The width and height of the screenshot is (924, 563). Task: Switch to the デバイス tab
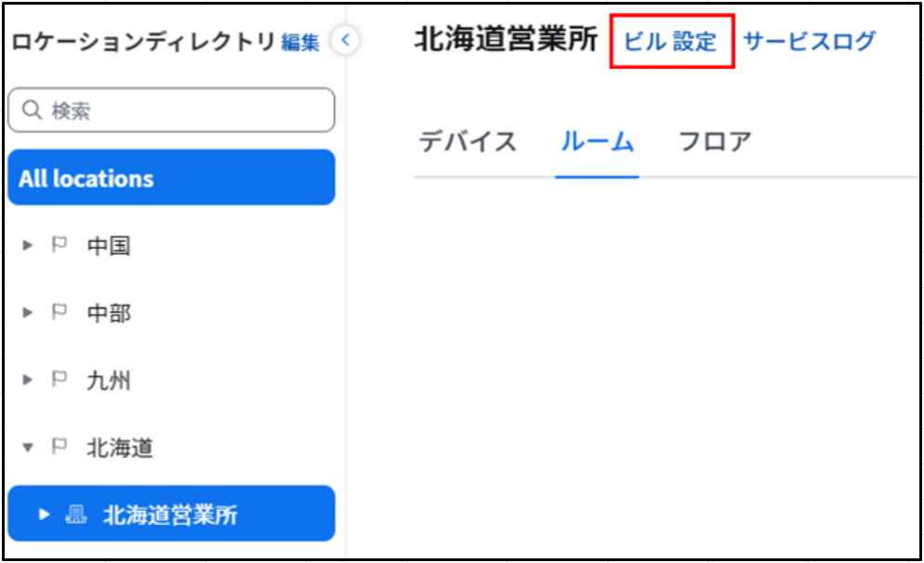468,142
